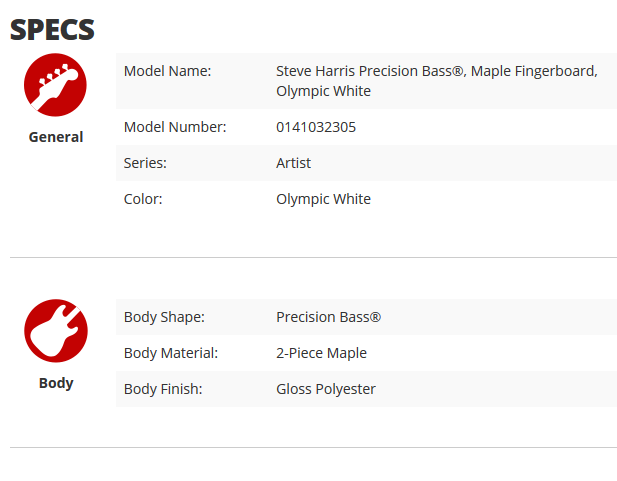Click Olympic White in the Color row

click(x=323, y=199)
